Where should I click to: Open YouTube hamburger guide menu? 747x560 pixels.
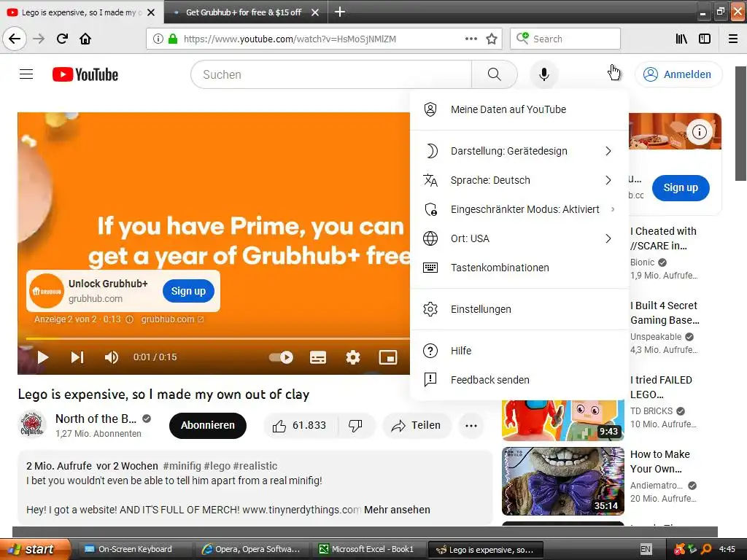pos(26,74)
